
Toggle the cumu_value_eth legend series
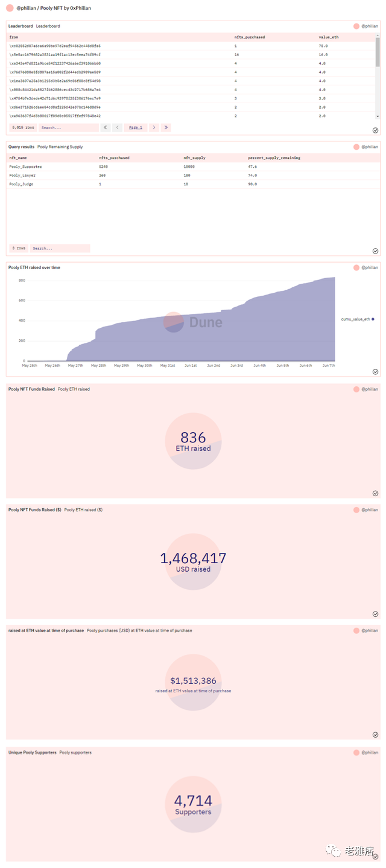point(356,319)
